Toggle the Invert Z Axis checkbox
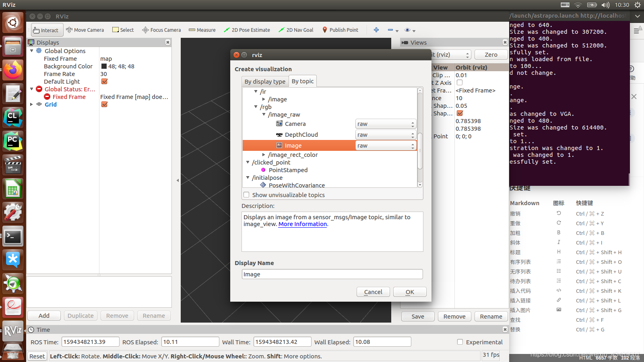 pyautogui.click(x=460, y=83)
